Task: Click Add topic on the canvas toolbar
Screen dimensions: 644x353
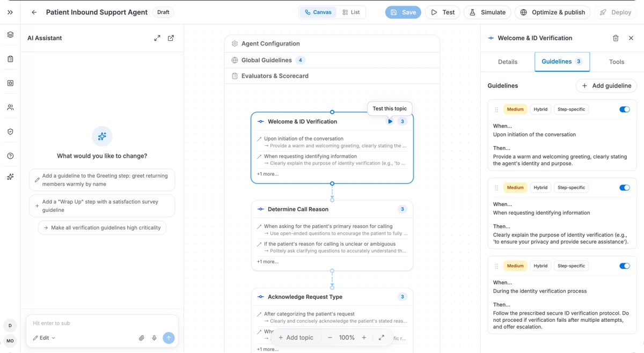Action: coord(296,337)
